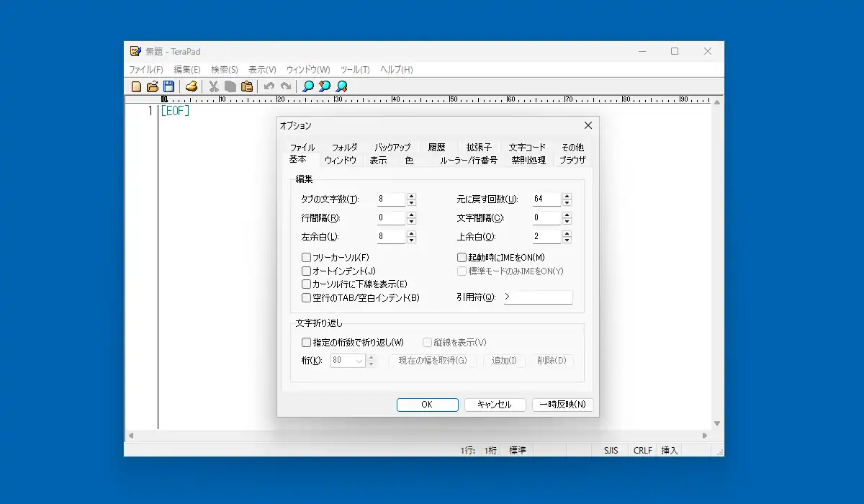Click the 引用符(Q) input field

pyautogui.click(x=538, y=297)
